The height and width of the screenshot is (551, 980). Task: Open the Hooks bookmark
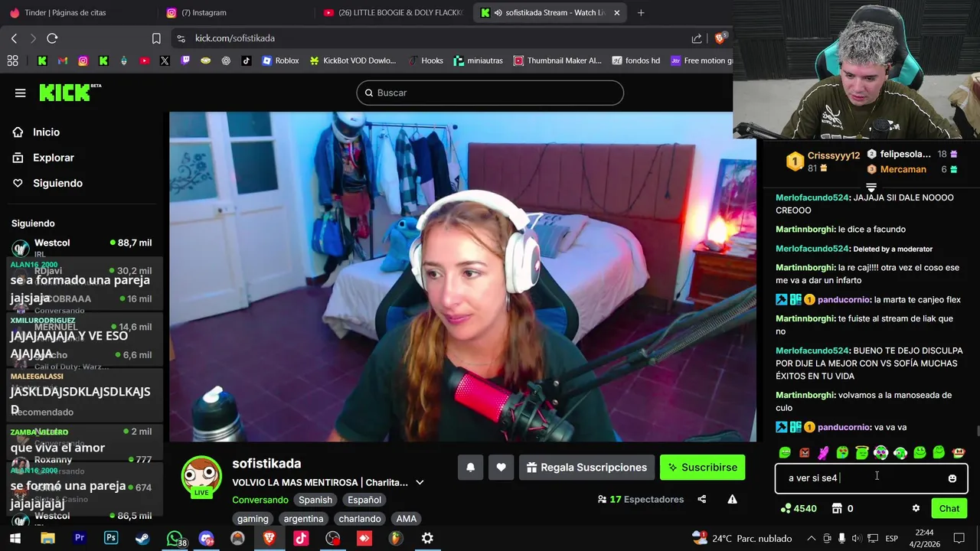tap(426, 60)
